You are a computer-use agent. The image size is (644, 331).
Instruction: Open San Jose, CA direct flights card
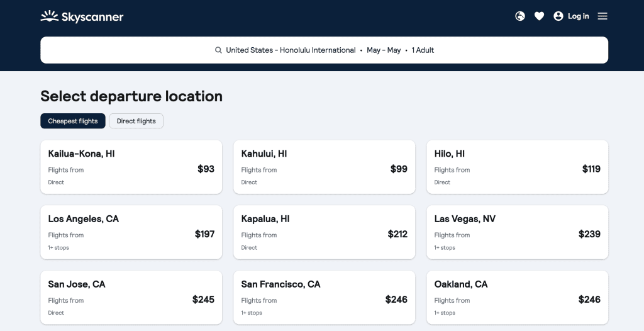(x=131, y=297)
